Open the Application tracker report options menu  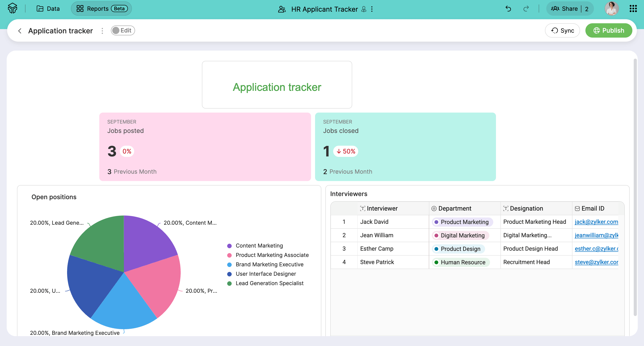tap(102, 31)
